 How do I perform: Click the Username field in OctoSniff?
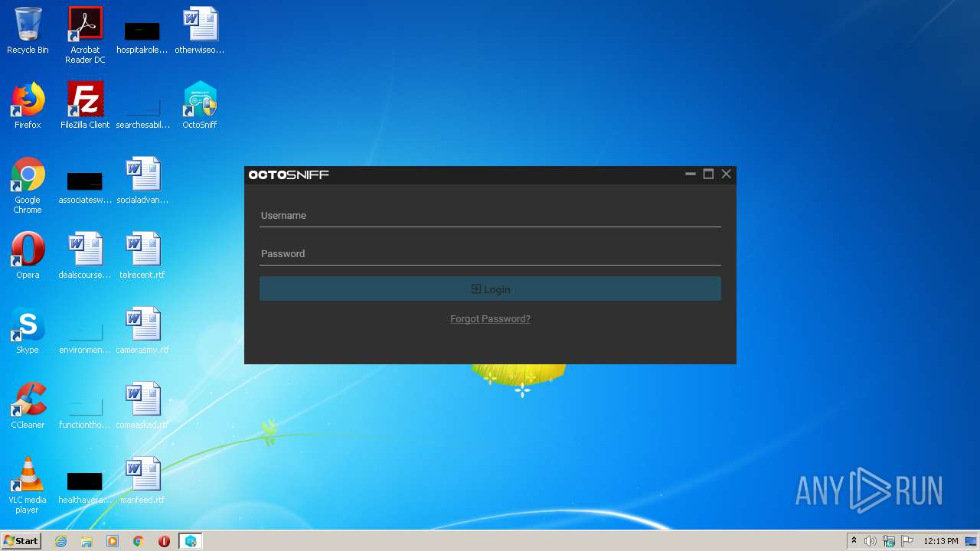click(490, 216)
